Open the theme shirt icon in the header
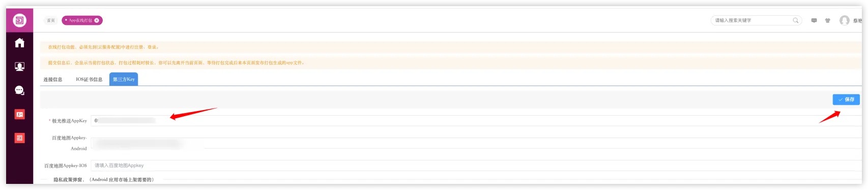Image resolution: width=868 pixels, height=190 pixels. click(x=828, y=20)
